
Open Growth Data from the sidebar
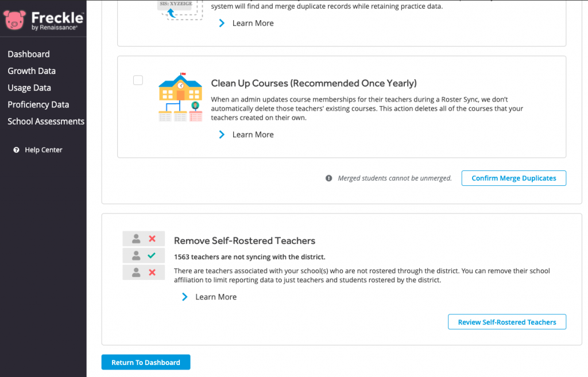click(32, 71)
